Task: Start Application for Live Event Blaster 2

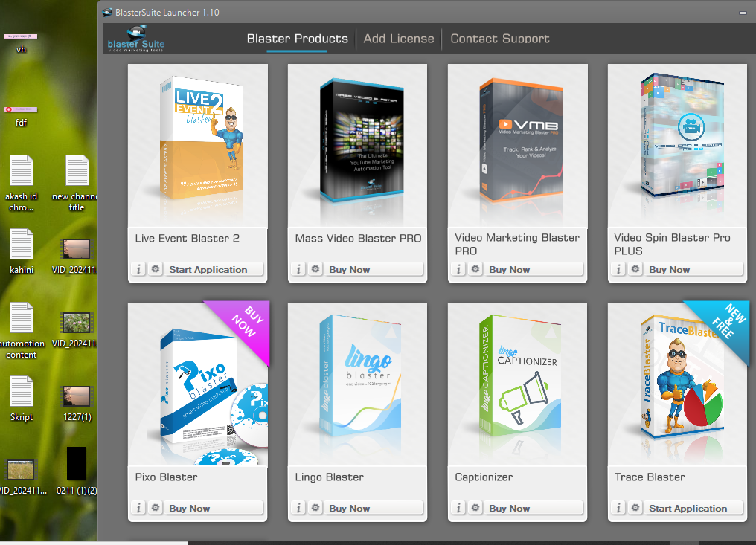Action: coord(213,269)
